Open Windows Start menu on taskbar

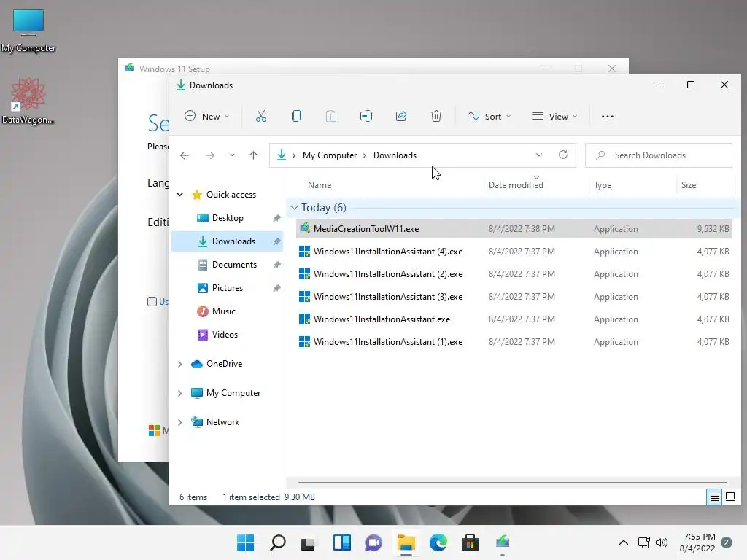[245, 542]
